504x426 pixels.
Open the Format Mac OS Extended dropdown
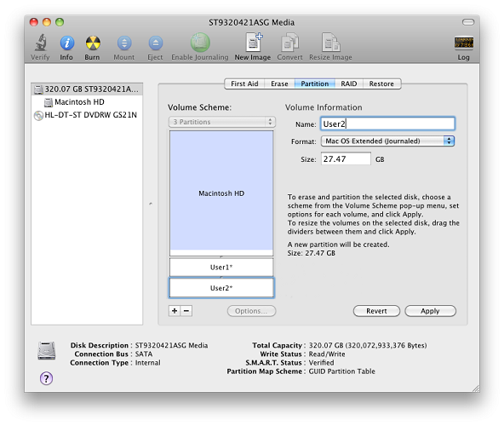point(387,141)
